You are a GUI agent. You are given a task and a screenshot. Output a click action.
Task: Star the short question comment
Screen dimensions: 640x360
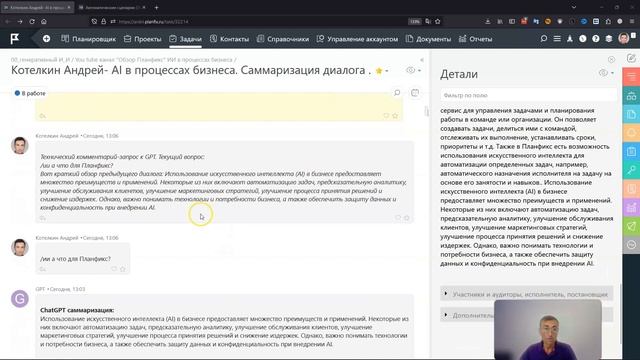[123, 269]
